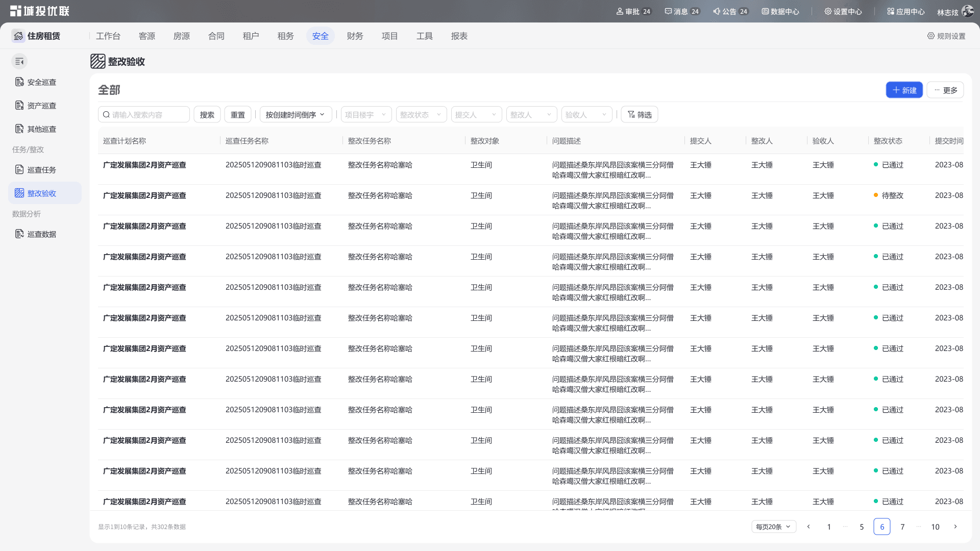
Task: Click the 新建 create button
Action: click(x=904, y=90)
